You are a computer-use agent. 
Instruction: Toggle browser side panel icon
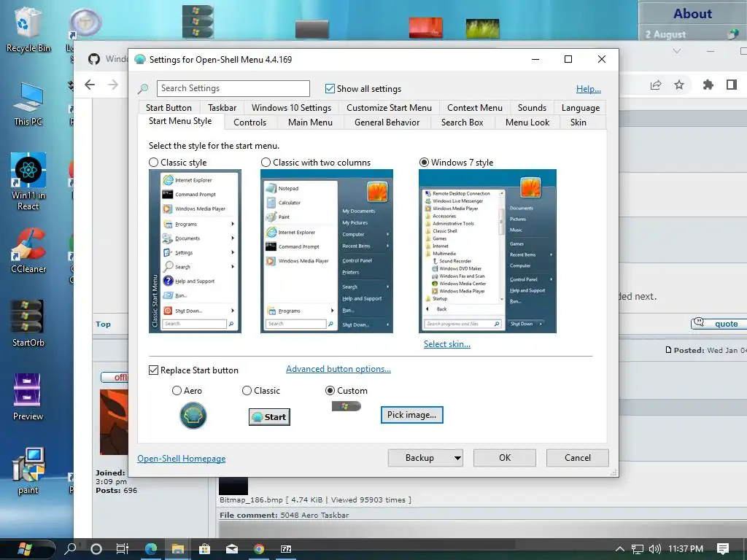tap(731, 85)
